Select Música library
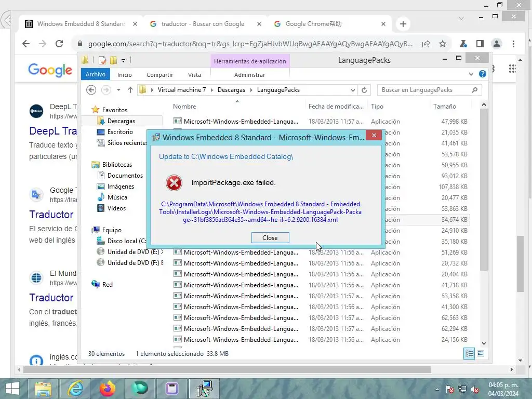Image resolution: width=532 pixels, height=399 pixels. click(117, 197)
